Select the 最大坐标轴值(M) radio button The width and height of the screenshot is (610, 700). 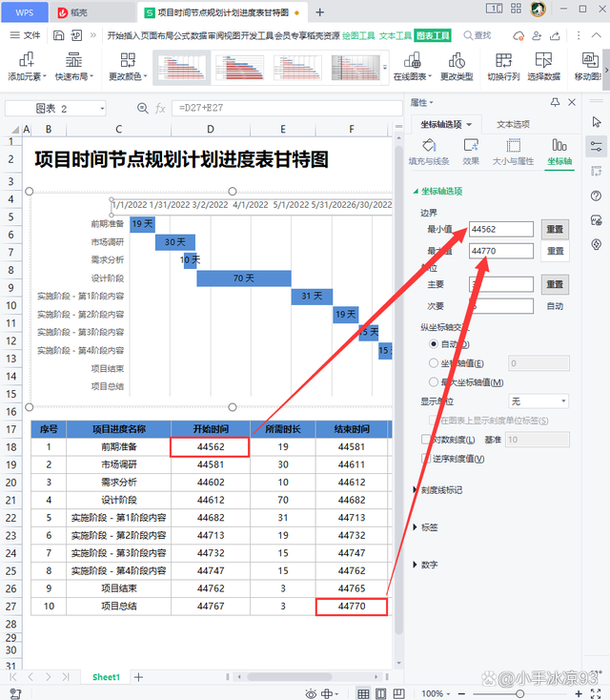pos(434,382)
